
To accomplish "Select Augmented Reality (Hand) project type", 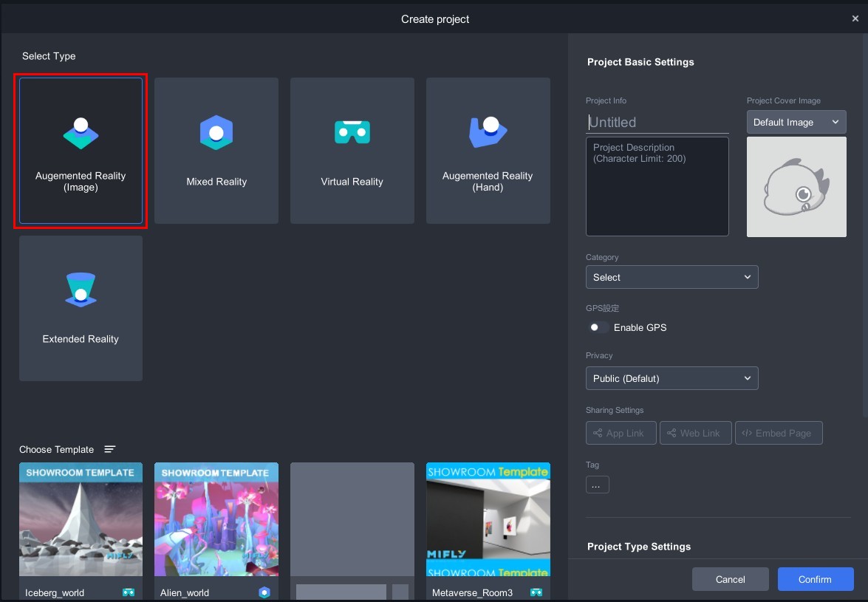I will click(x=488, y=151).
